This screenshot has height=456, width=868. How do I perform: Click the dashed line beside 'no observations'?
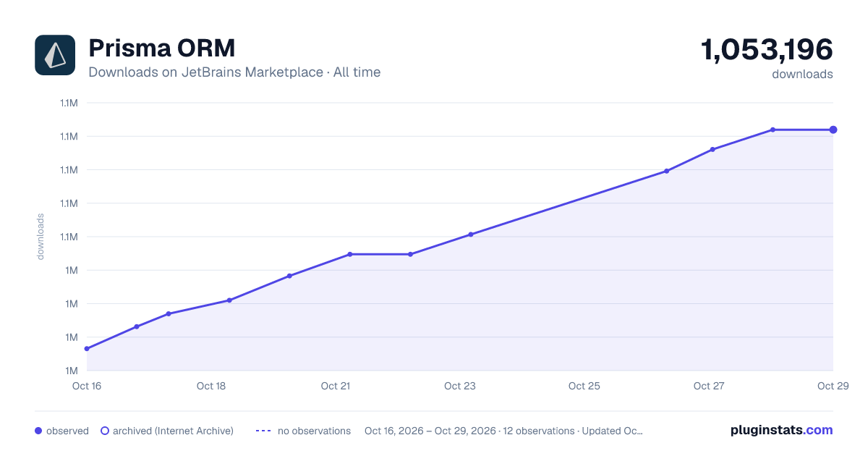click(x=263, y=431)
